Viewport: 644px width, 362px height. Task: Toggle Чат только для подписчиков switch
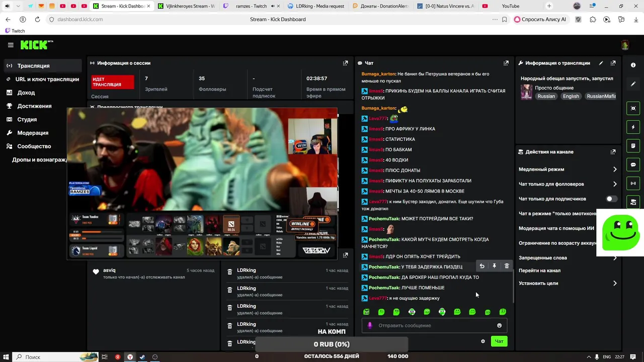611,199
